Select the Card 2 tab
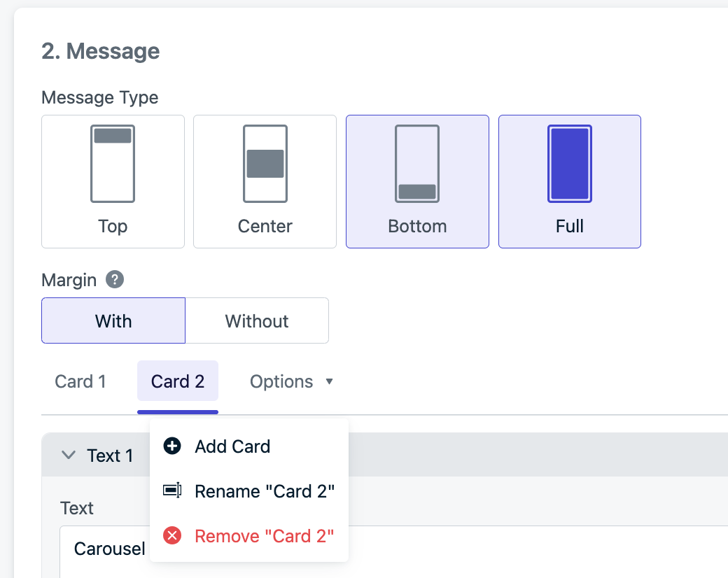This screenshot has width=728, height=578. click(178, 381)
